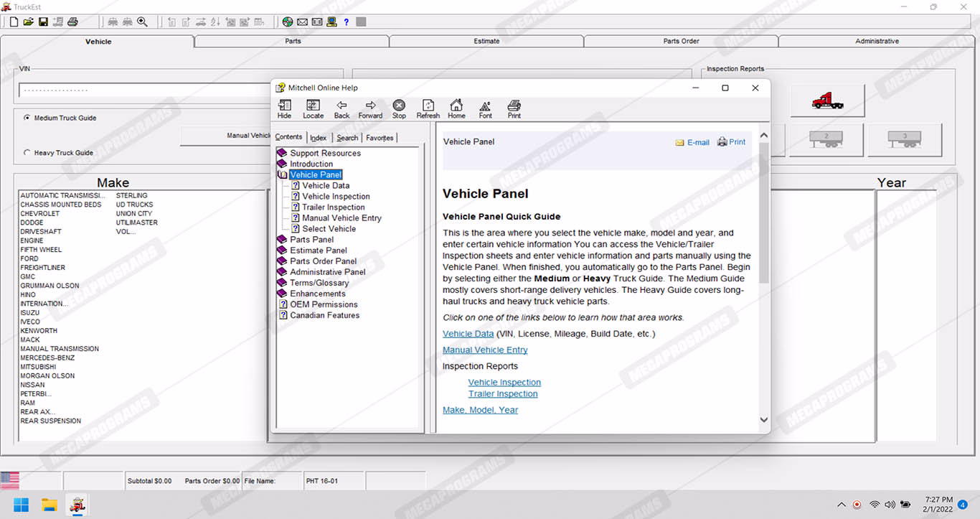Open the Search tab in help
Screen dimensions: 980x519
(347, 138)
